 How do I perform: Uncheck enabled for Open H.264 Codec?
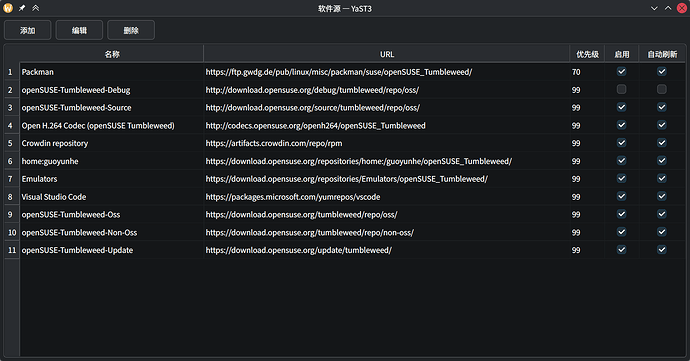click(621, 125)
